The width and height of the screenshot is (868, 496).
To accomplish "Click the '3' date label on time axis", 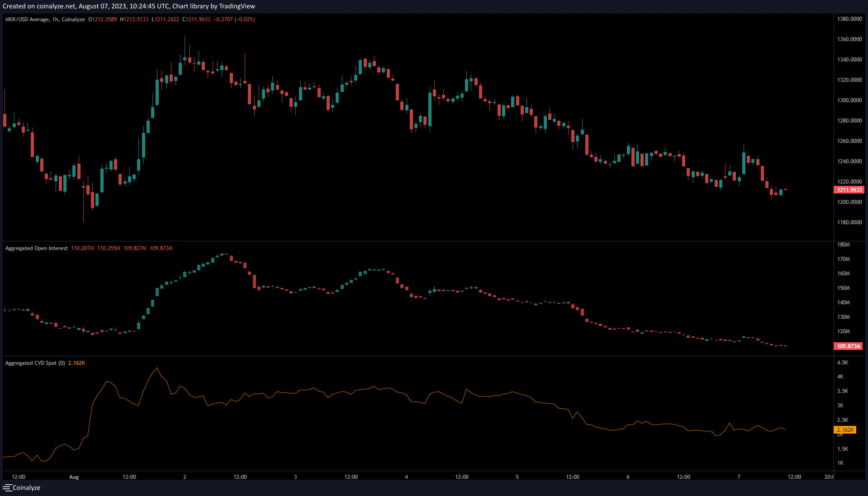I will pos(295,477).
